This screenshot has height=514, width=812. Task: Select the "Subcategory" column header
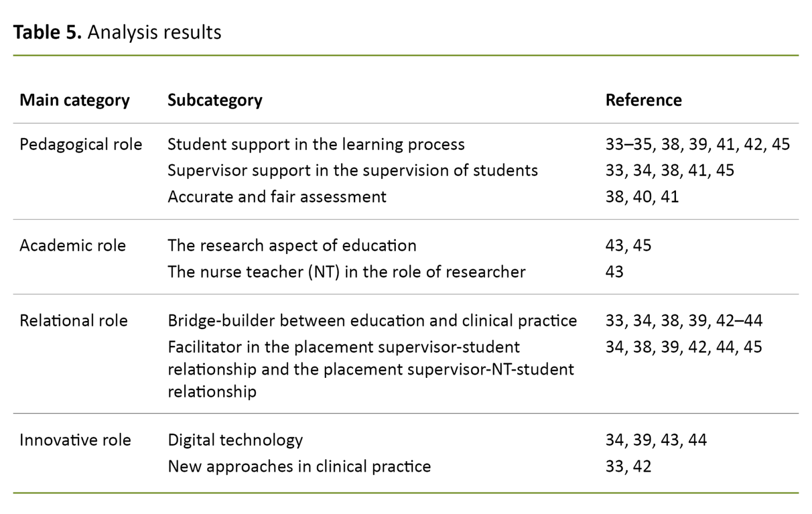click(215, 100)
